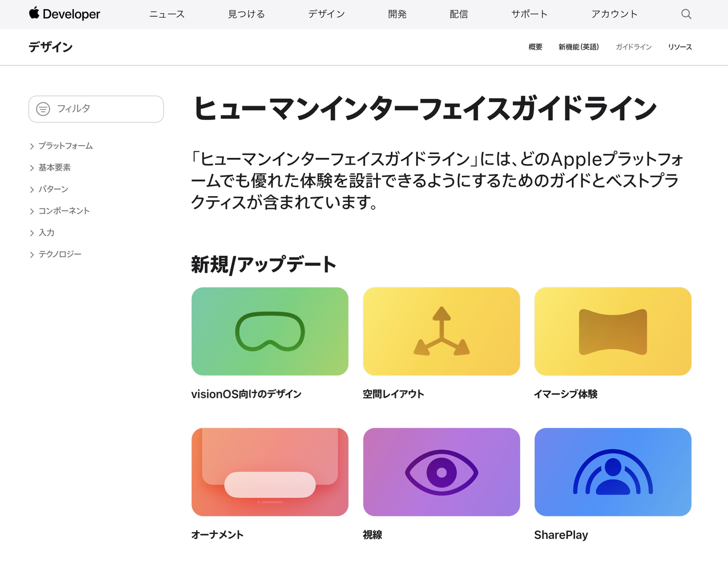The height and width of the screenshot is (570, 728).
Task: Click the filter icon in the フィルタ field
Action: point(43,109)
